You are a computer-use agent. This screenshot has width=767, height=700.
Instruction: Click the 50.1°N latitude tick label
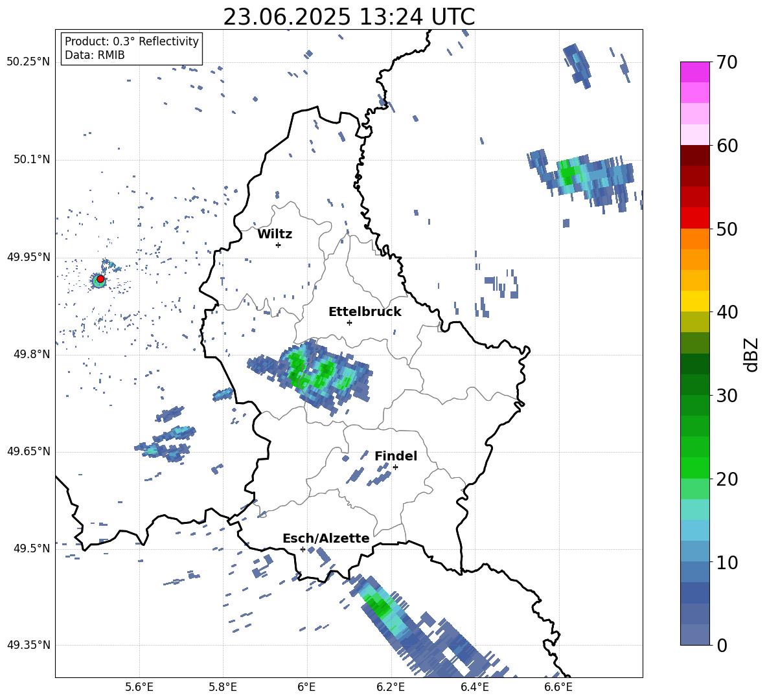click(32, 159)
